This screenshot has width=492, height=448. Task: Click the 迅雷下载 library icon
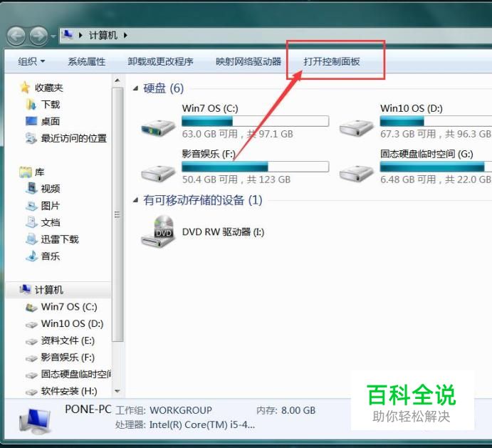31,239
